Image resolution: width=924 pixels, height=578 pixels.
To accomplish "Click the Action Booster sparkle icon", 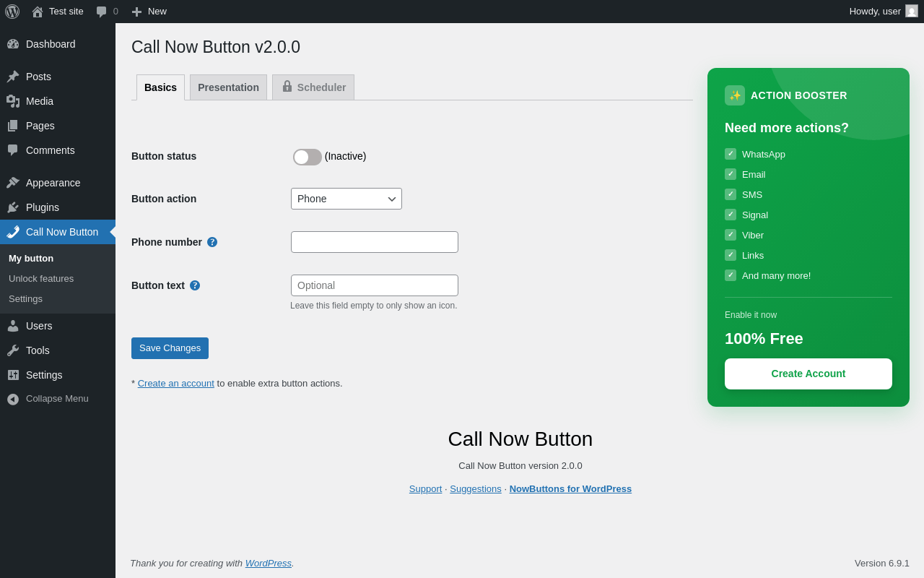I will (735, 95).
